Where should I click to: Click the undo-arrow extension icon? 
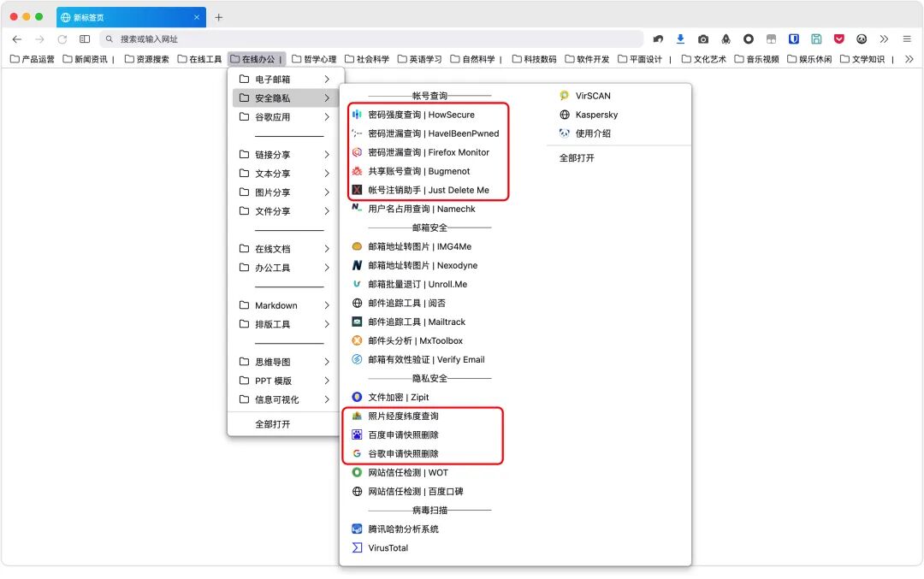point(658,38)
